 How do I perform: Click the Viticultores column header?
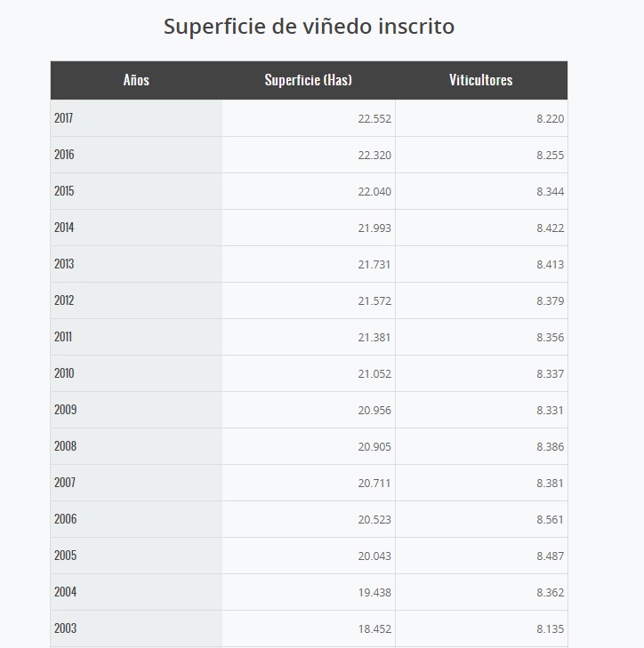tap(480, 80)
